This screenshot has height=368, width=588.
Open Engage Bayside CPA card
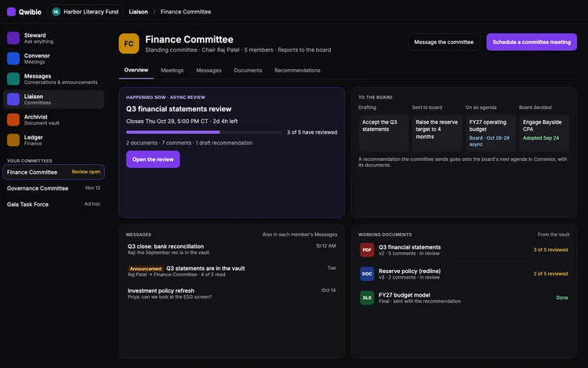[x=544, y=133]
